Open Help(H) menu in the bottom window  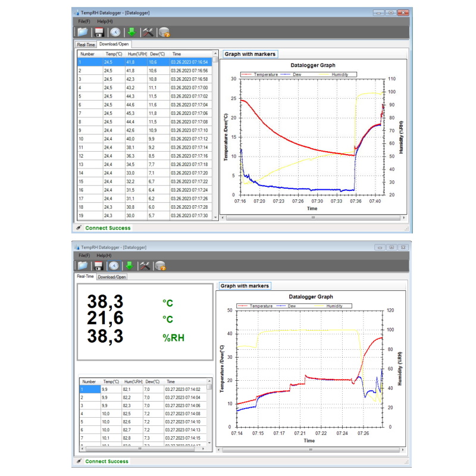click(105, 255)
